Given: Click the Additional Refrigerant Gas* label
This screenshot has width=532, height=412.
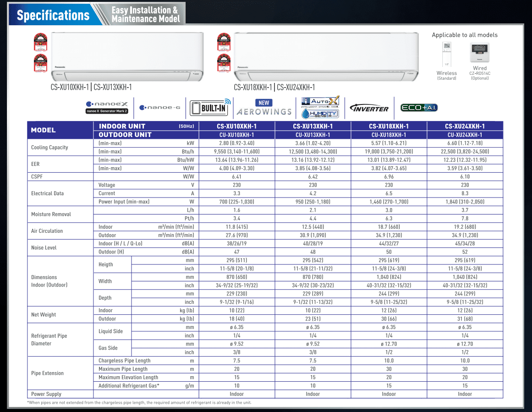Looking at the screenshot, I should 129,385.
